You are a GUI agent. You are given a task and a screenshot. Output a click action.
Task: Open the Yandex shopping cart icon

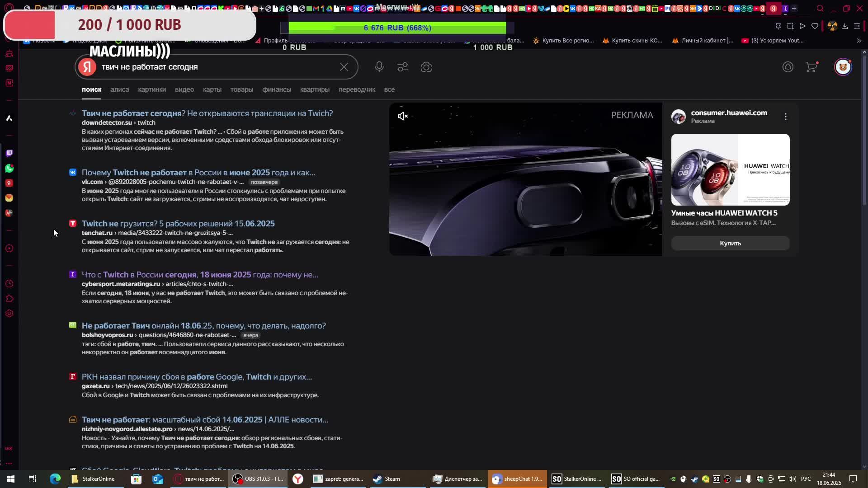[x=812, y=67]
